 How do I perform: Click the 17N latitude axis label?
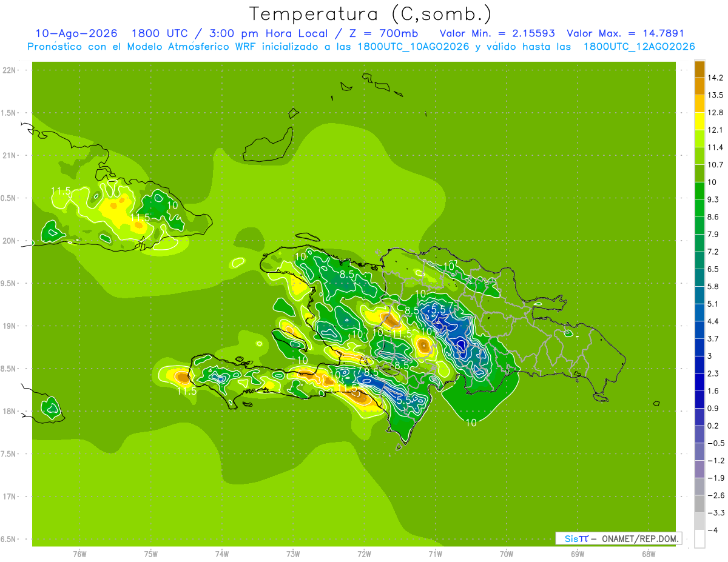(x=10, y=497)
